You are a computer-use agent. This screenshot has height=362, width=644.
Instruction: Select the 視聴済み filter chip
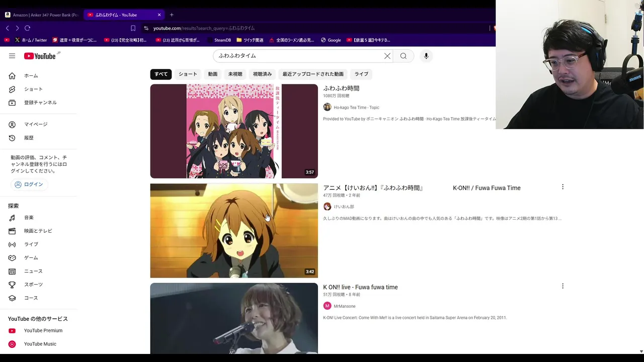pos(262,74)
